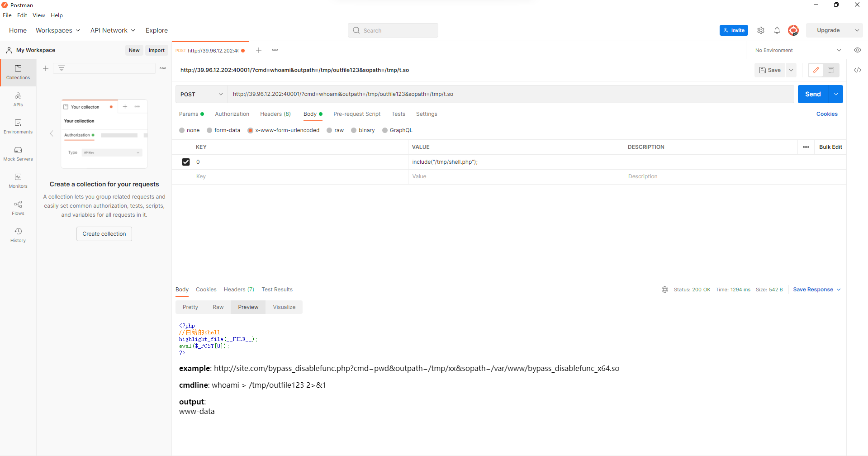The image size is (868, 456).
Task: Open the Environments sidebar panel
Action: [x=18, y=127]
